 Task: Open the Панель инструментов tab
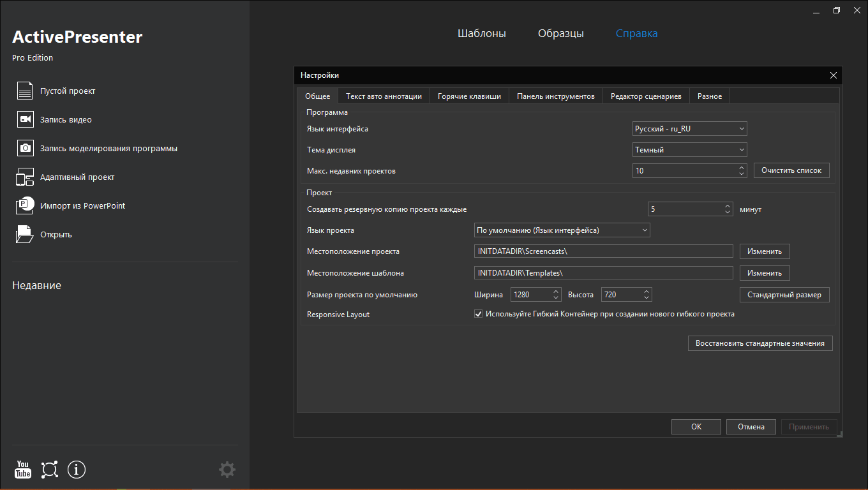[555, 96]
